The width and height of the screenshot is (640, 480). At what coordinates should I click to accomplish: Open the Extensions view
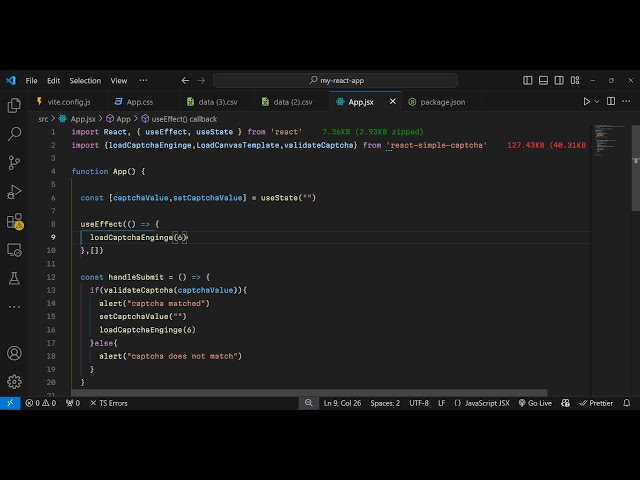point(14,220)
